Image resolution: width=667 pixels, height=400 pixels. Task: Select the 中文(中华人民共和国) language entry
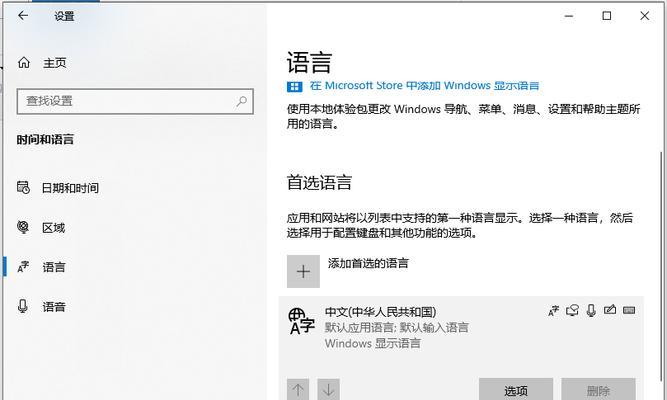click(x=461, y=348)
